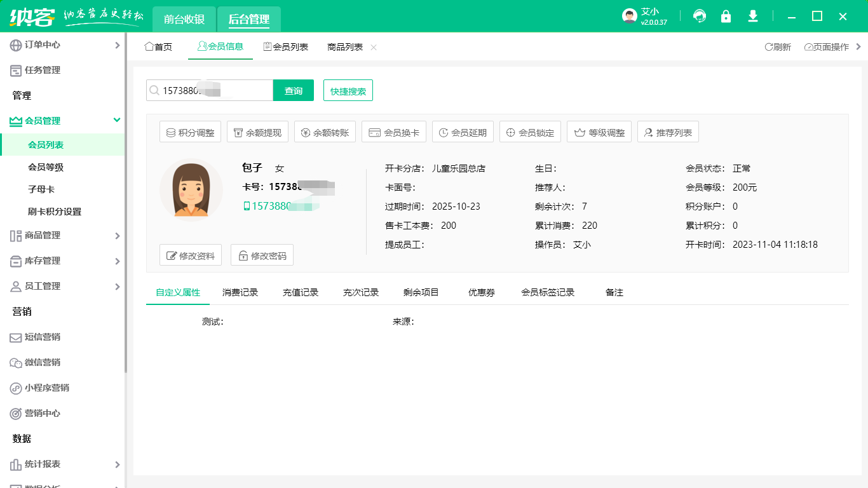
Task: Switch to 消费记录 tab
Action: tap(240, 292)
